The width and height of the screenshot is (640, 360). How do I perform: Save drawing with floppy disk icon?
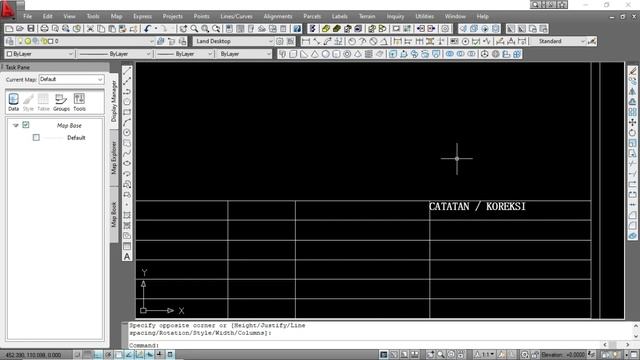point(31,29)
